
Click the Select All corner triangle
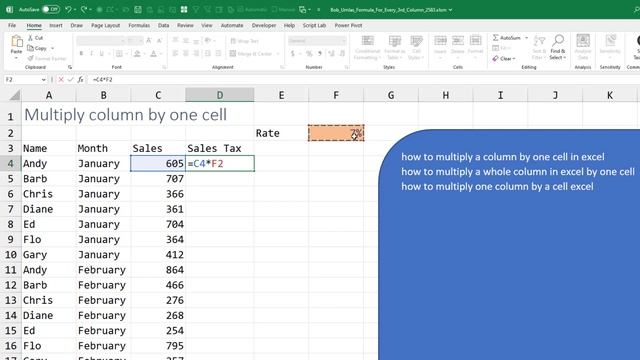pyautogui.click(x=15, y=96)
